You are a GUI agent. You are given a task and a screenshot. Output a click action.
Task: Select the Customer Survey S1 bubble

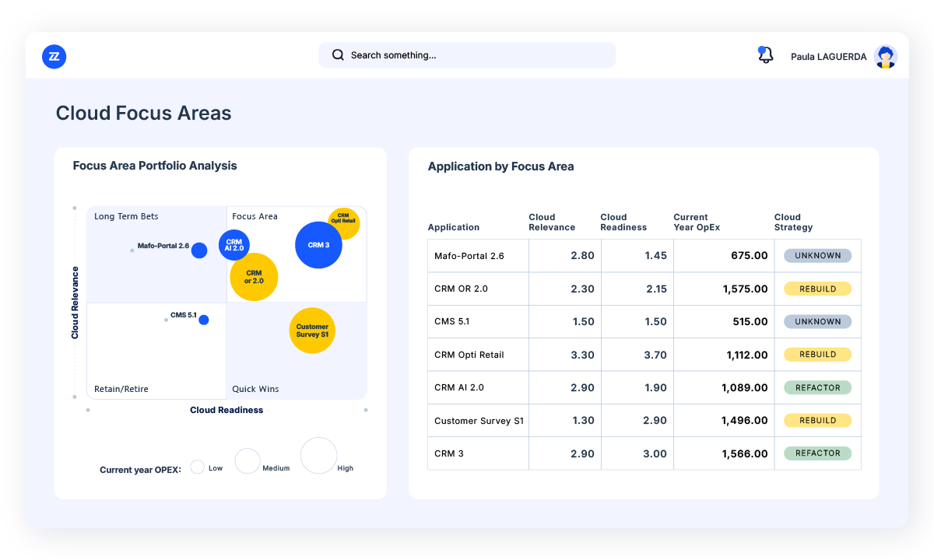tap(312, 331)
